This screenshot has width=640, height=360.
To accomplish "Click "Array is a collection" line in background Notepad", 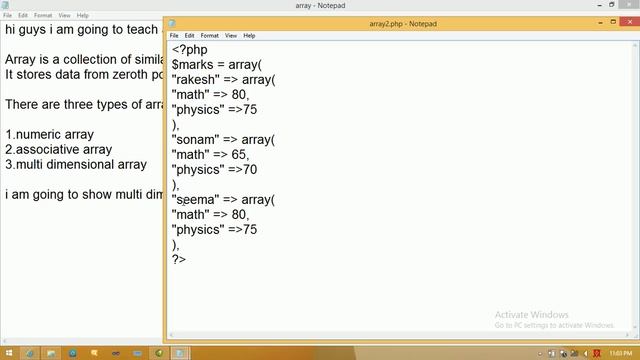I will pos(83,60).
